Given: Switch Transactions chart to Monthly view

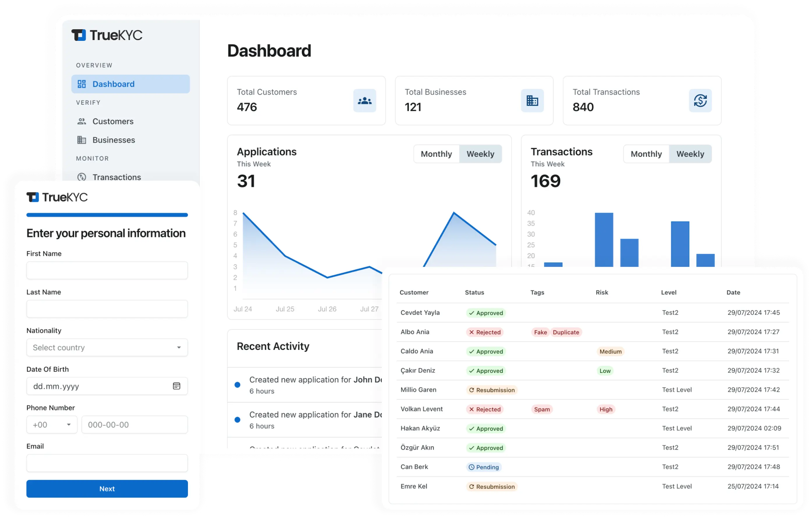Looking at the screenshot, I should 646,153.
